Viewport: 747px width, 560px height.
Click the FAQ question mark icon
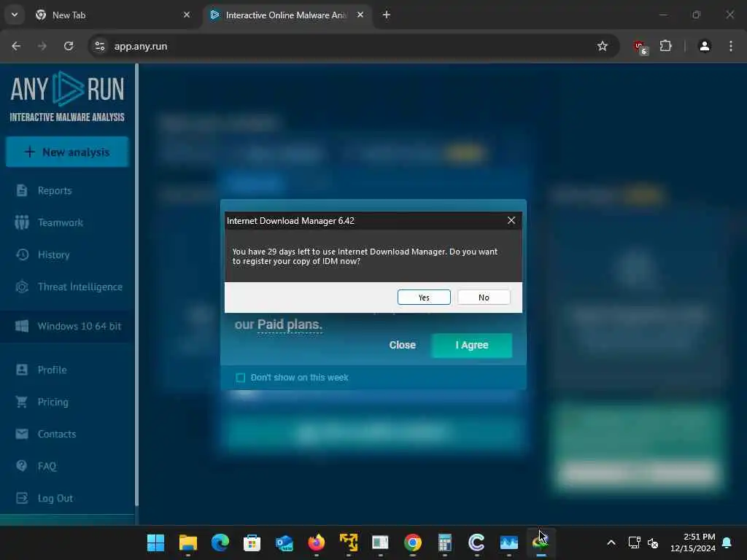pyautogui.click(x=22, y=466)
